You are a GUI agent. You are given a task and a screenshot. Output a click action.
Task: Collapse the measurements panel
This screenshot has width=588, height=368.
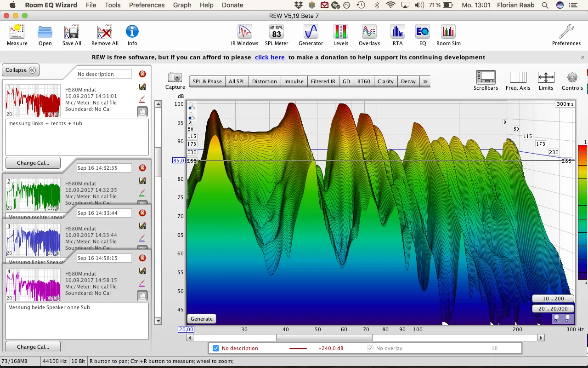[x=21, y=70]
